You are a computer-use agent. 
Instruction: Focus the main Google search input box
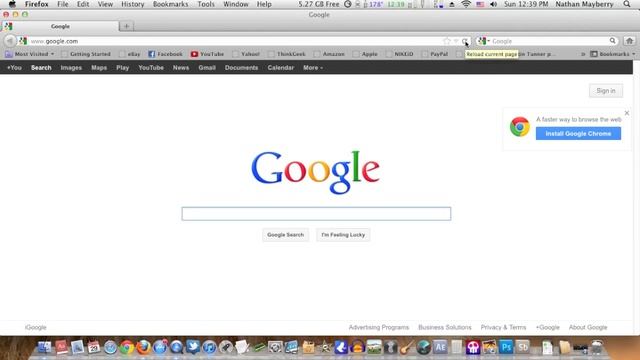pos(316,214)
